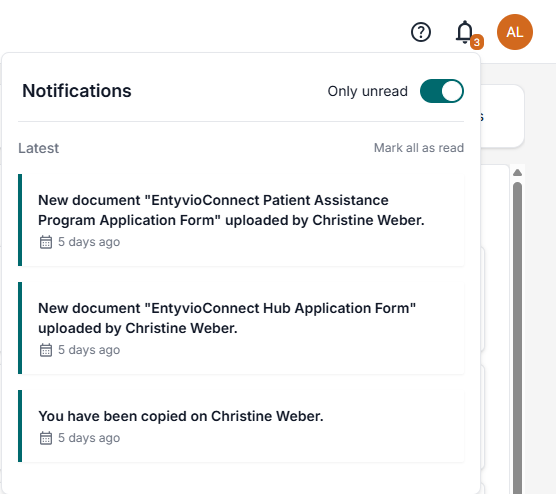Open copied on Christine Weber notification
The image size is (556, 494).
pyautogui.click(x=241, y=426)
